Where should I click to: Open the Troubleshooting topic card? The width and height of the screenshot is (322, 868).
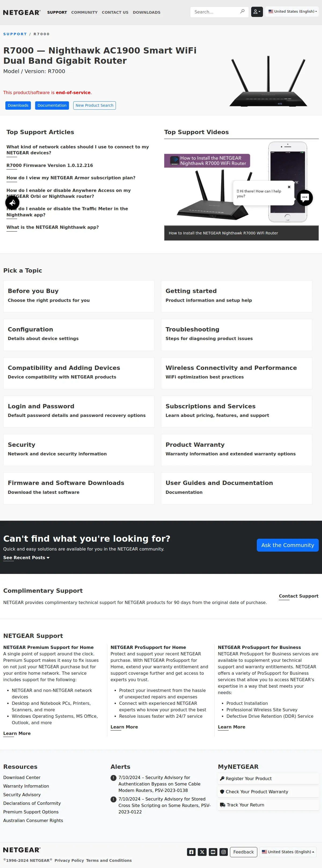point(236,334)
